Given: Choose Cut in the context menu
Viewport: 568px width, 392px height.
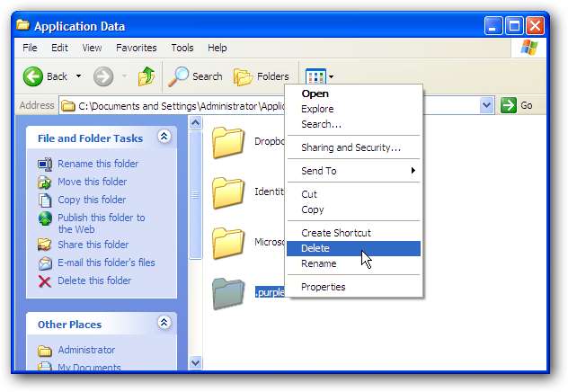Looking at the screenshot, I should [x=353, y=194].
